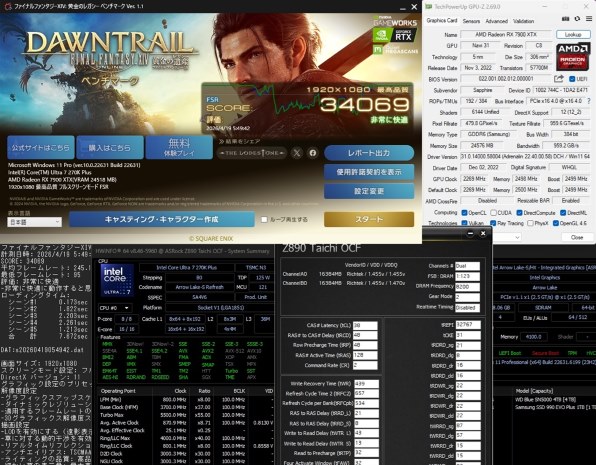
Task: Click the Intel Core Ultra 7 270K Plus name in HWiNFO
Action: (186, 267)
